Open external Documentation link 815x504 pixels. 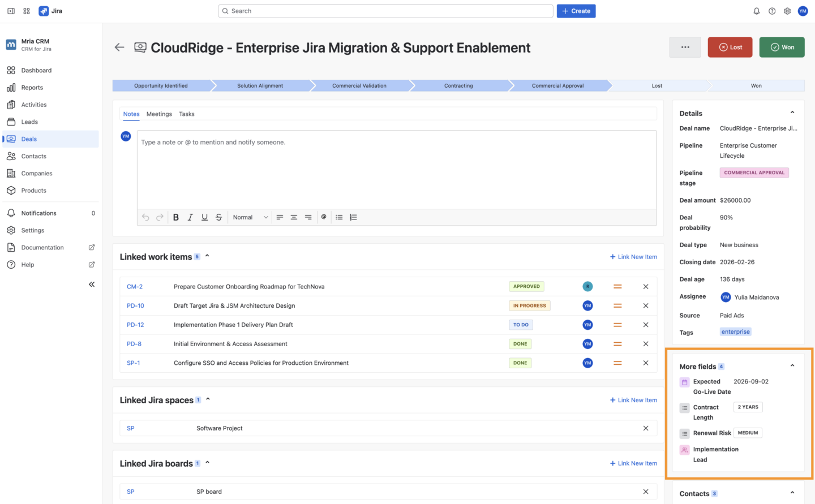[x=51, y=248]
